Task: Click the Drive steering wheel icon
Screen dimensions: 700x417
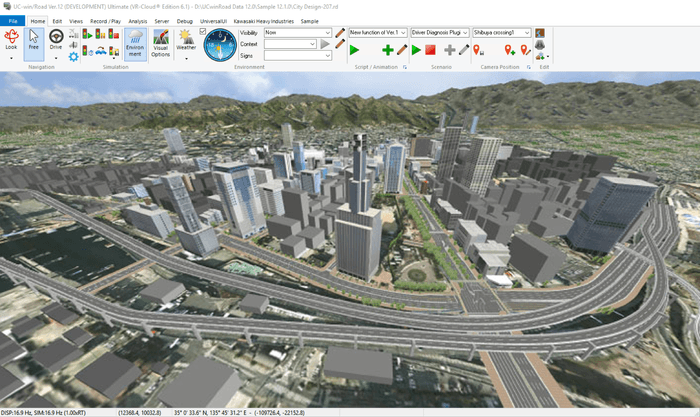Action: tap(57, 39)
